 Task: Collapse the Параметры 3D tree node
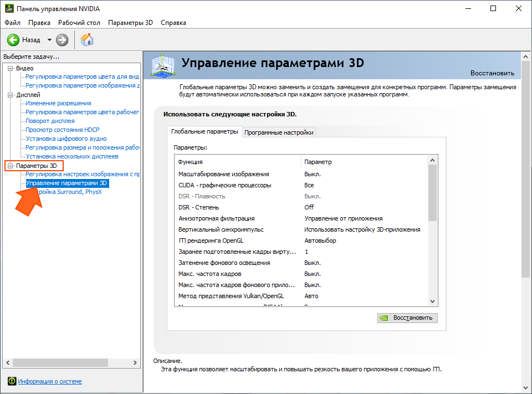pyautogui.click(x=10, y=166)
